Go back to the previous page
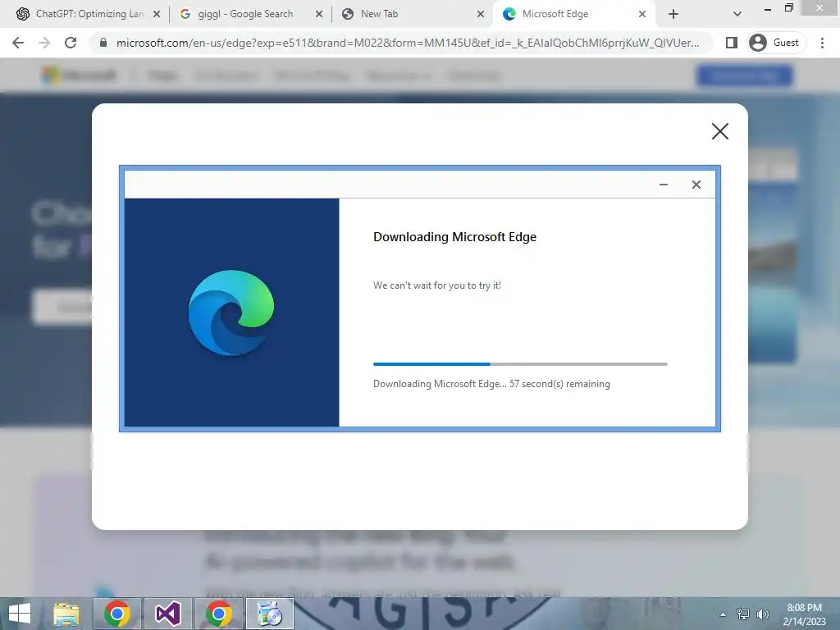The height and width of the screenshot is (630, 840). (x=18, y=43)
